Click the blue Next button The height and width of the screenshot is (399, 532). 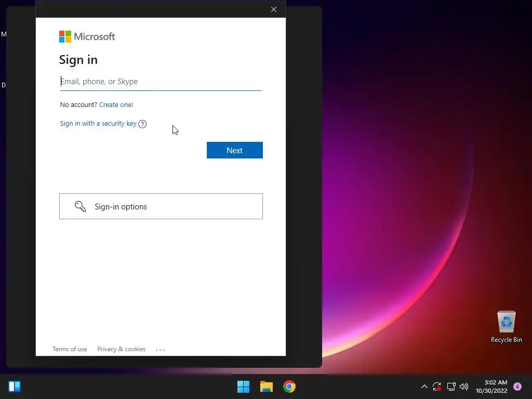(x=235, y=150)
